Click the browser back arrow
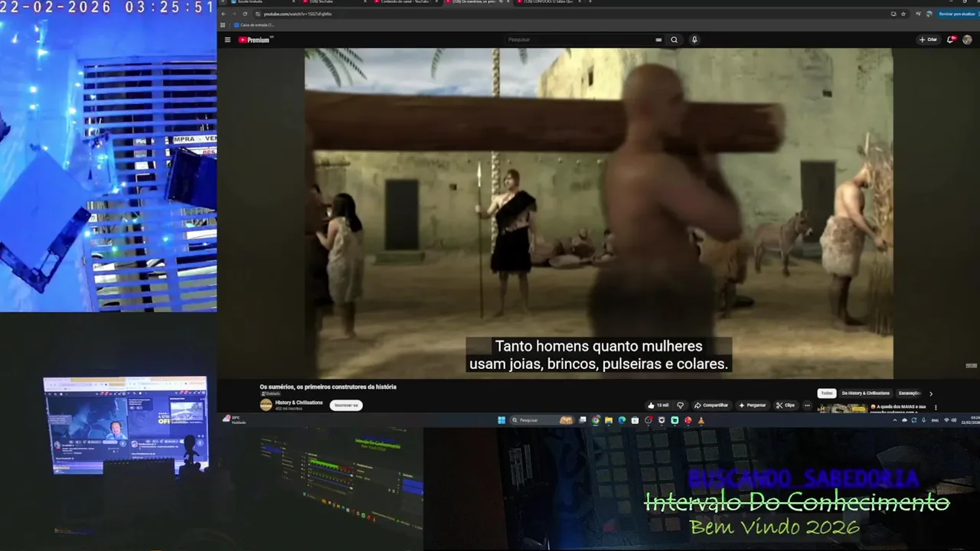Screen dimensions: 980x551 tap(223, 14)
